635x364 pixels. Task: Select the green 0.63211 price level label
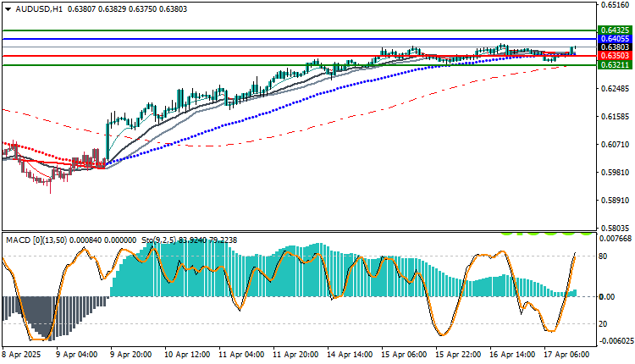click(615, 65)
